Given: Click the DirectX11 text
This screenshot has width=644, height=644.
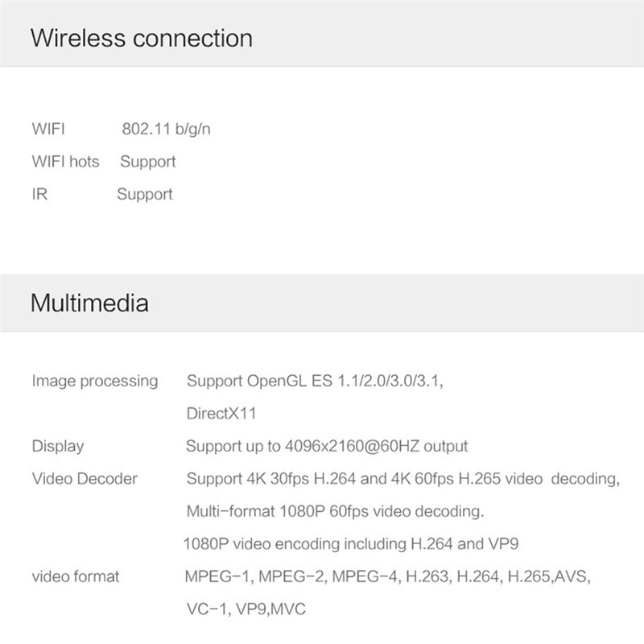Looking at the screenshot, I should (x=221, y=414).
